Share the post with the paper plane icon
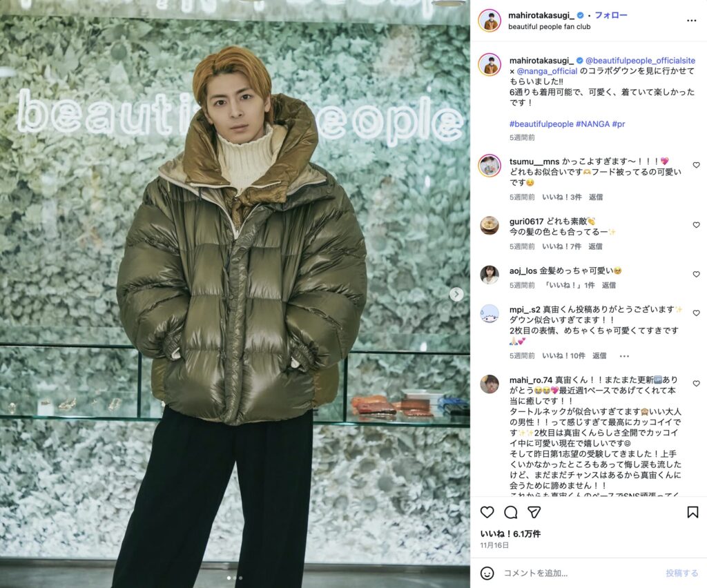Viewport: 707px width, 588px height. 534,512
